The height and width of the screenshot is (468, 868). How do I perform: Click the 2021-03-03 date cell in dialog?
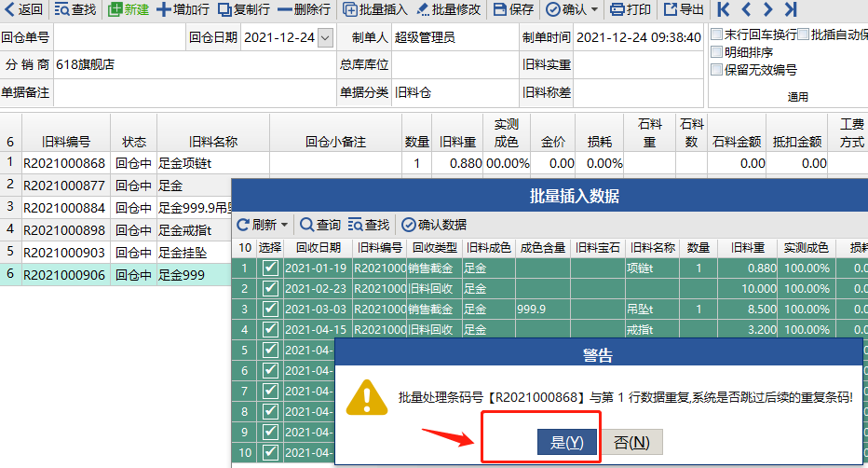coord(319,309)
